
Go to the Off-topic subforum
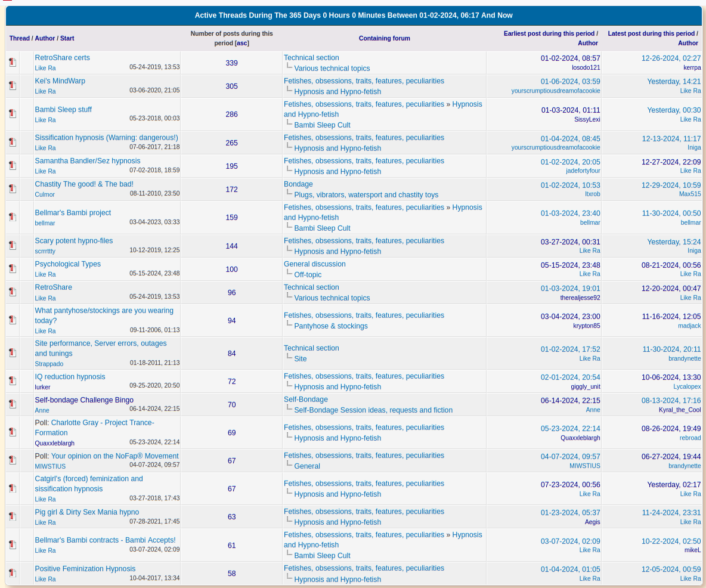pos(308,275)
